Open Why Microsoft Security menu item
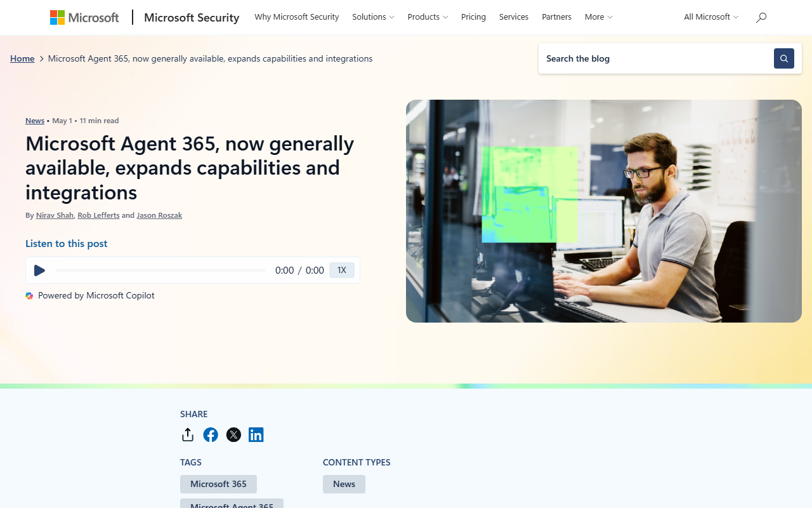 click(297, 17)
